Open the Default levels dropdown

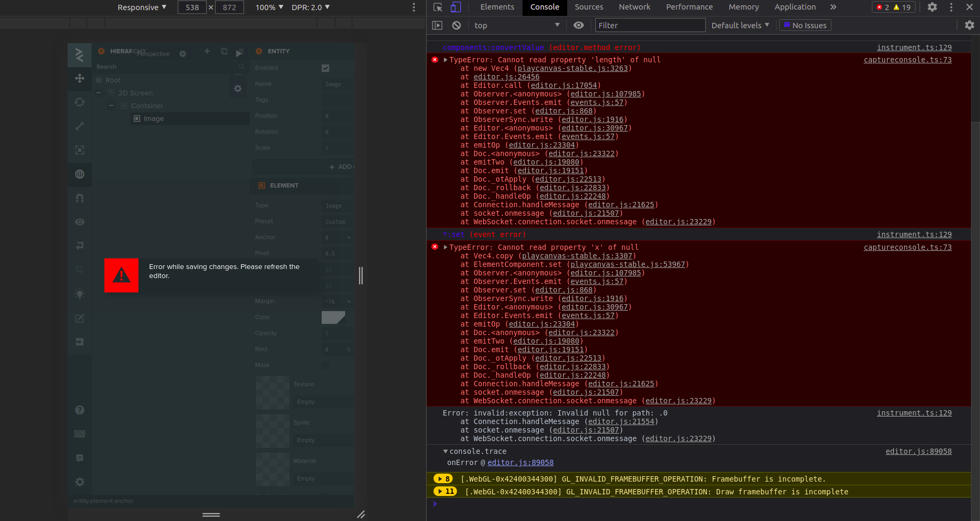pyautogui.click(x=740, y=25)
